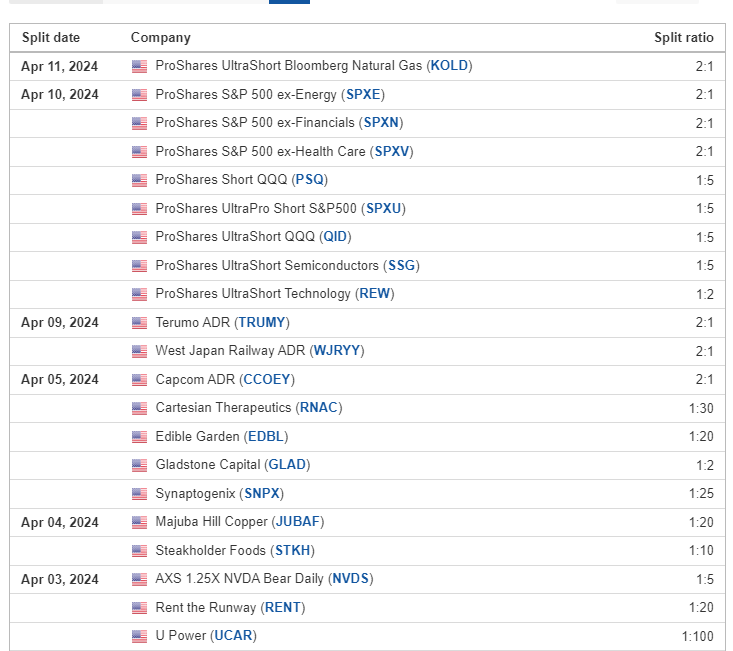Open the SPXV ticker link
The image size is (733, 651).
click(x=392, y=151)
